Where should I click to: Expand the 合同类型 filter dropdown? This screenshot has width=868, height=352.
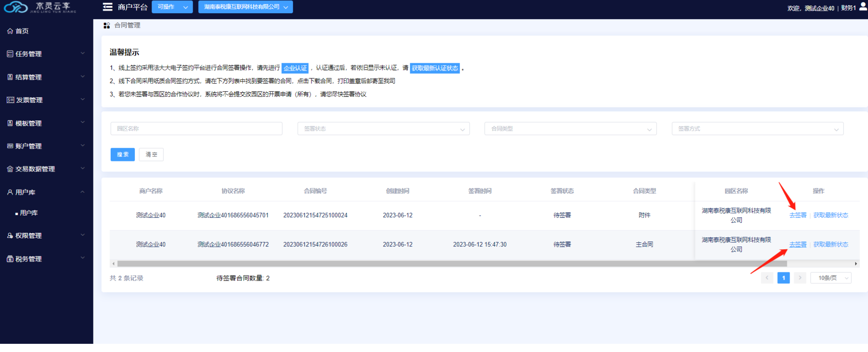(570, 129)
